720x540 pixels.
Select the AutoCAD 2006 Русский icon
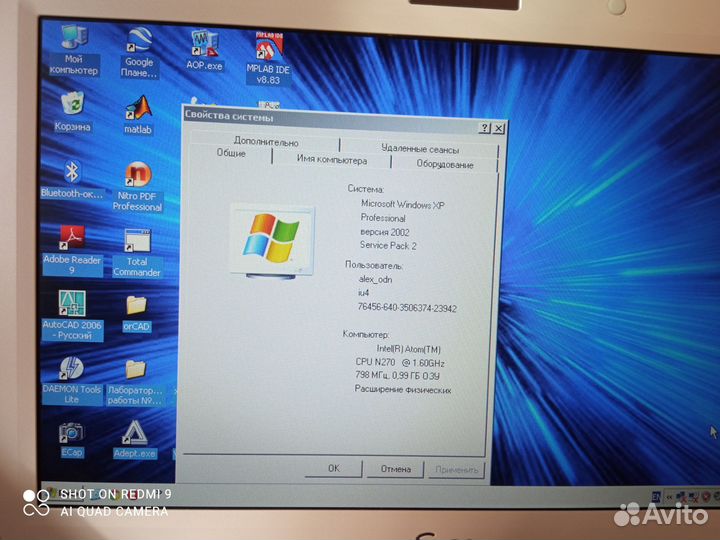tap(73, 315)
